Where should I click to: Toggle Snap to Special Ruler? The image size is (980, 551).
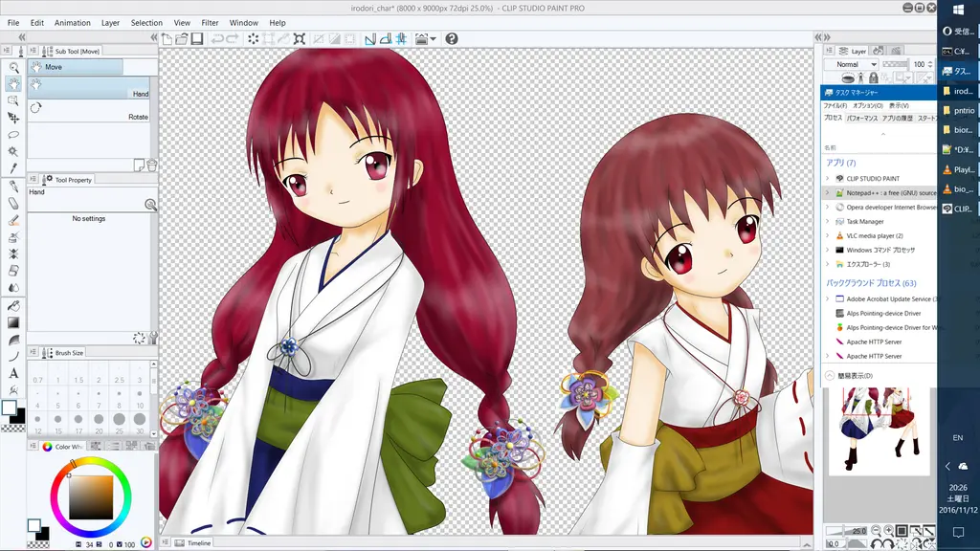click(386, 38)
